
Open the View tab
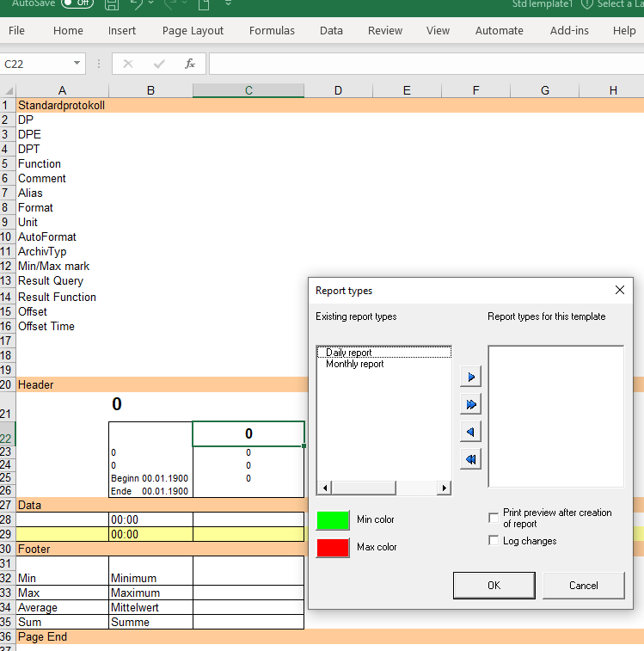438,30
